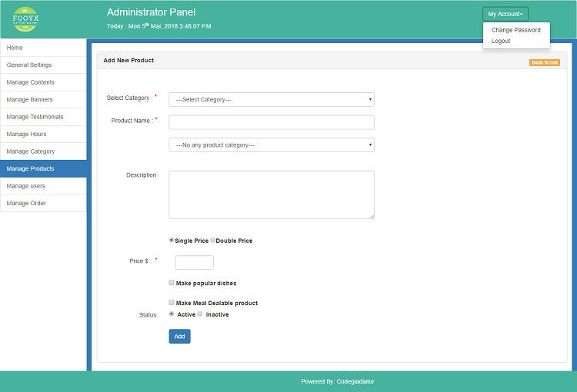Click the Fooyx logo icon
Image resolution: width=577 pixels, height=392 pixels.
click(x=26, y=18)
